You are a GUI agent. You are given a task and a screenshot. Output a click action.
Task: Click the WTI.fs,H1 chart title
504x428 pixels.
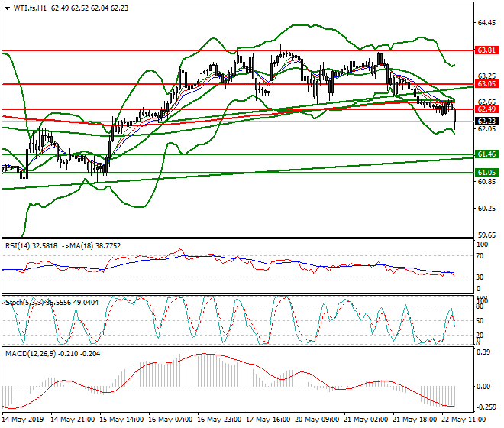tap(29, 8)
